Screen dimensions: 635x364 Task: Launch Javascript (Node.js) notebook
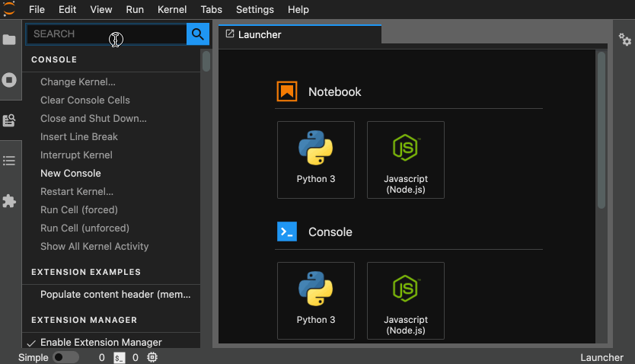pos(406,160)
